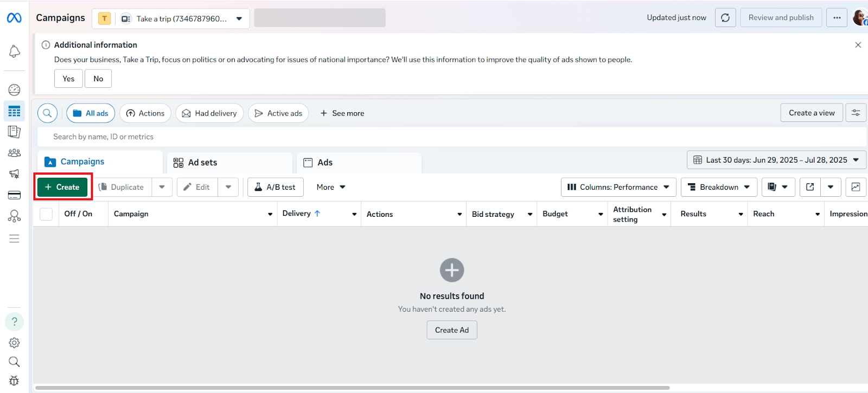Toggle the Active ads filter
Viewport: 868px width, 393px height.
278,113
